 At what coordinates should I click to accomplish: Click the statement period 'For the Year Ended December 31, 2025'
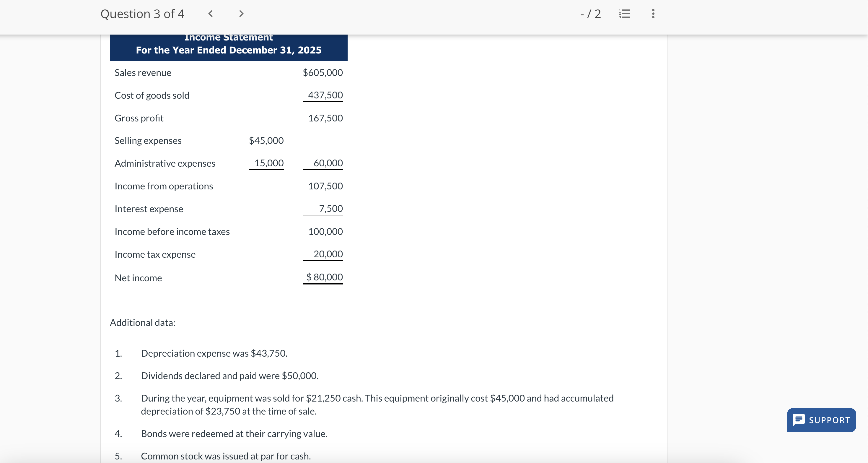229,50
